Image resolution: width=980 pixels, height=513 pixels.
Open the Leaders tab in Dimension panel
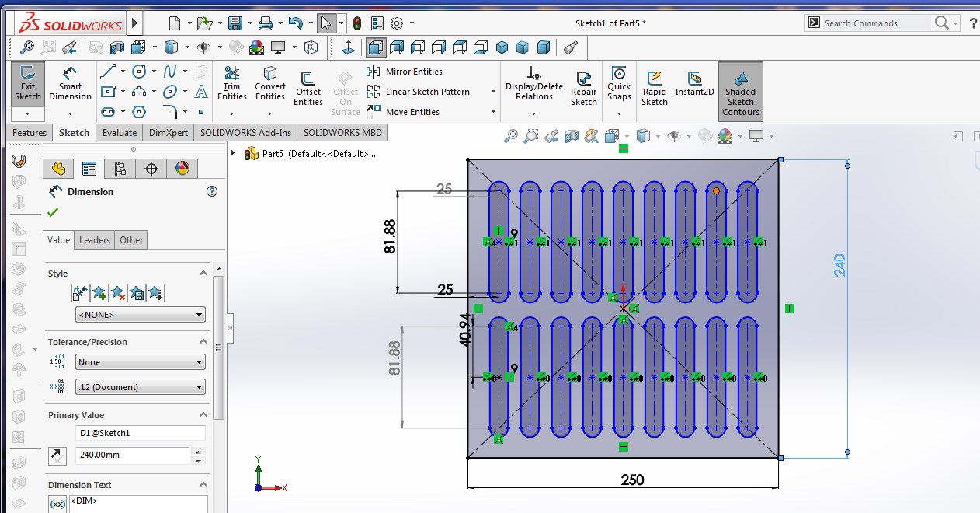click(95, 240)
